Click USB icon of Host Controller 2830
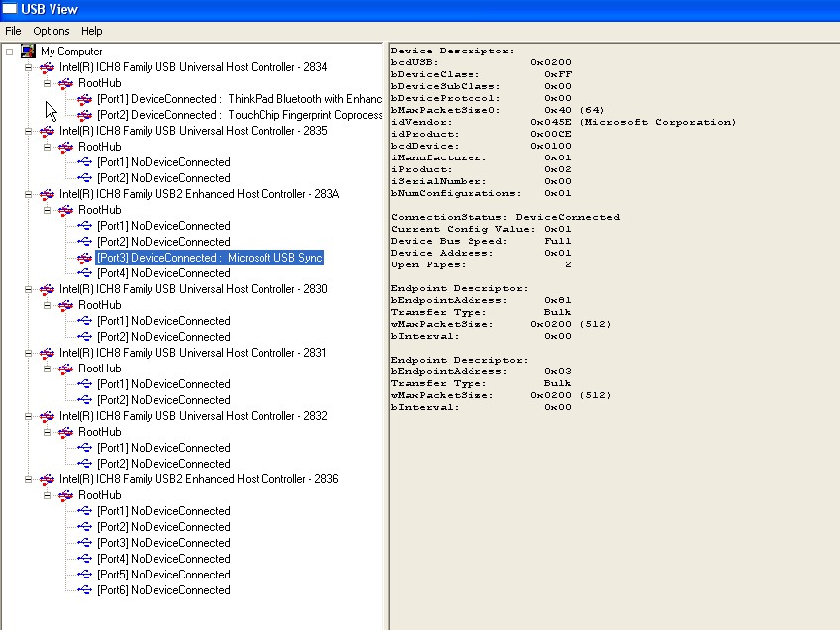 pos(48,290)
